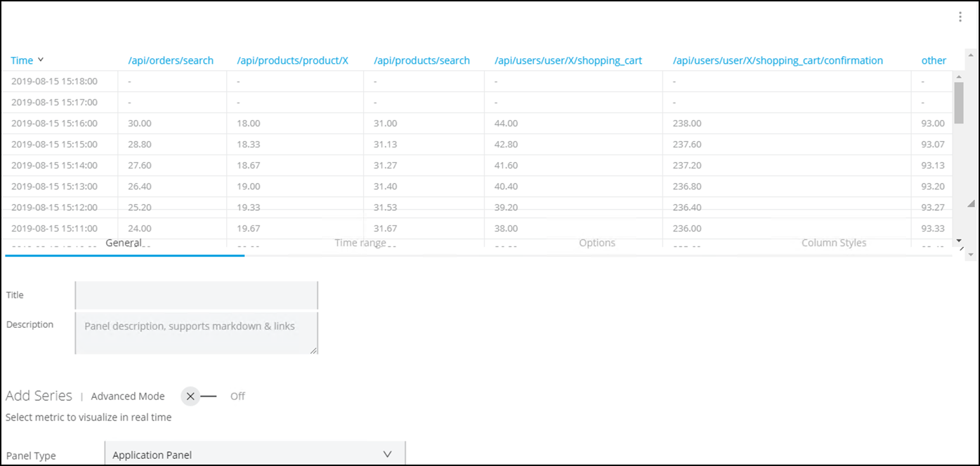Click the Description box resize handle

tap(313, 350)
